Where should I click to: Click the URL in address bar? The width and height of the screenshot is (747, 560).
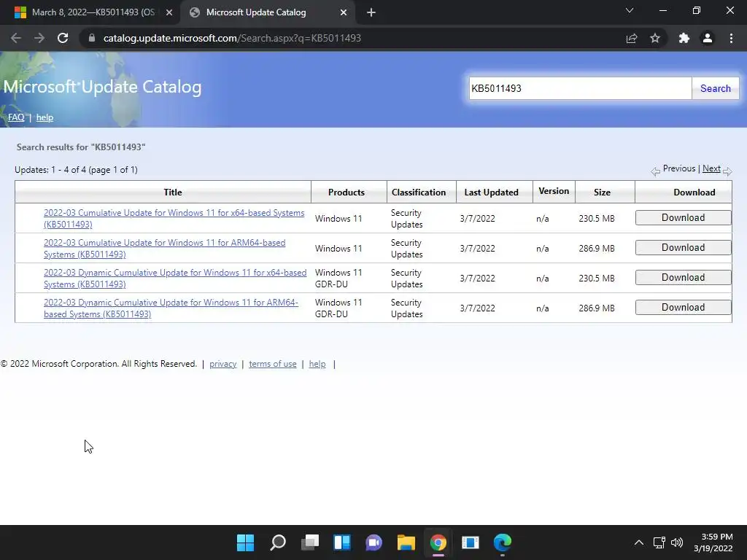[x=232, y=38]
